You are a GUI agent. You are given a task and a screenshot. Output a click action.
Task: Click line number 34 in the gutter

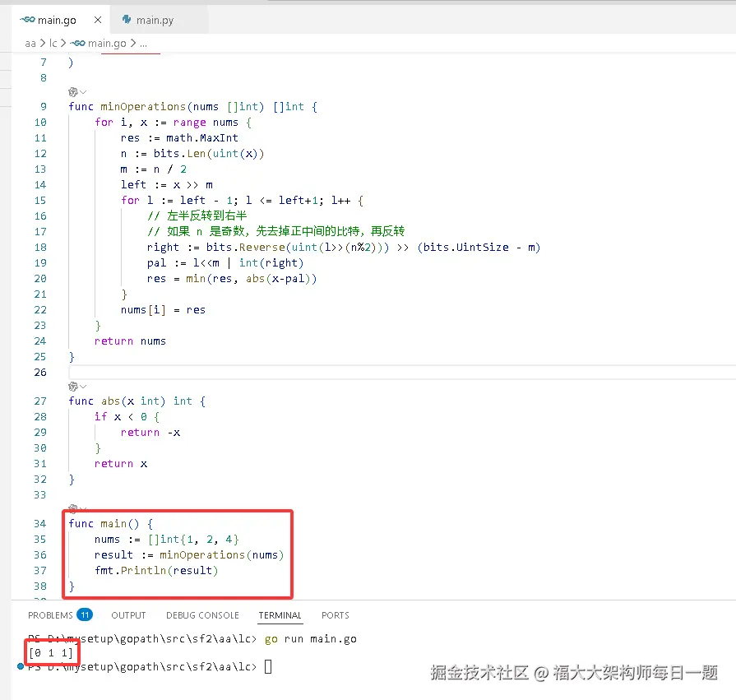point(40,523)
